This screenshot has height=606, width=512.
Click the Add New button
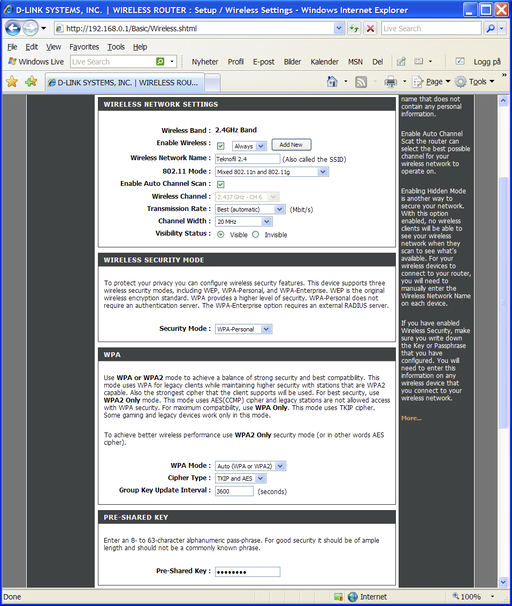291,145
